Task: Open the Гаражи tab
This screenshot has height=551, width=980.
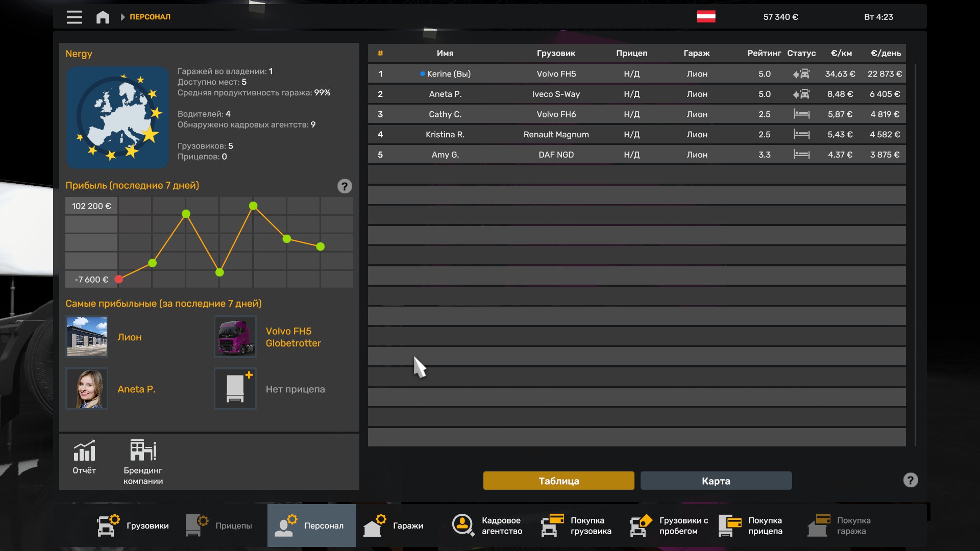Action: click(x=394, y=525)
